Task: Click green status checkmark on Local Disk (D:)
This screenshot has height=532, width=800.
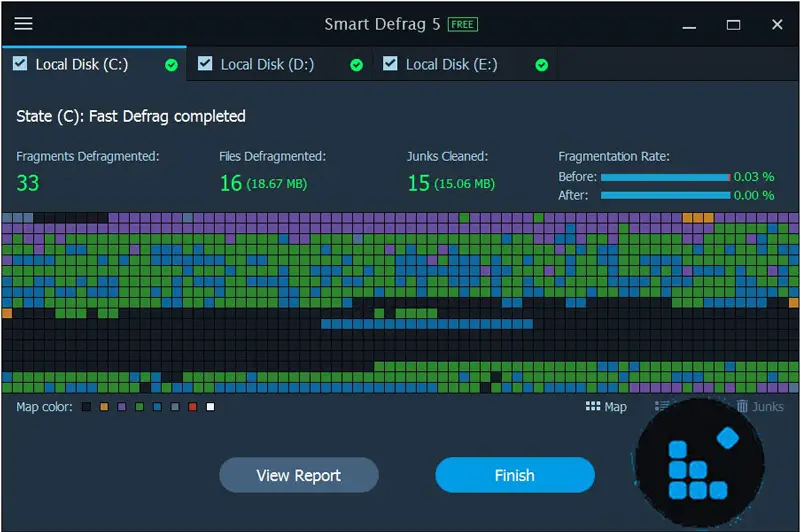Action: [x=357, y=65]
